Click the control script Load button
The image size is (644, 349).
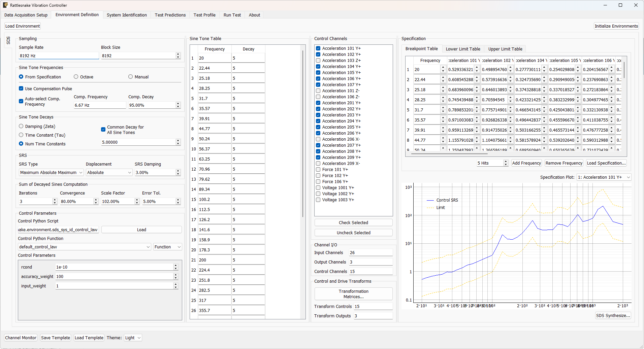141,230
